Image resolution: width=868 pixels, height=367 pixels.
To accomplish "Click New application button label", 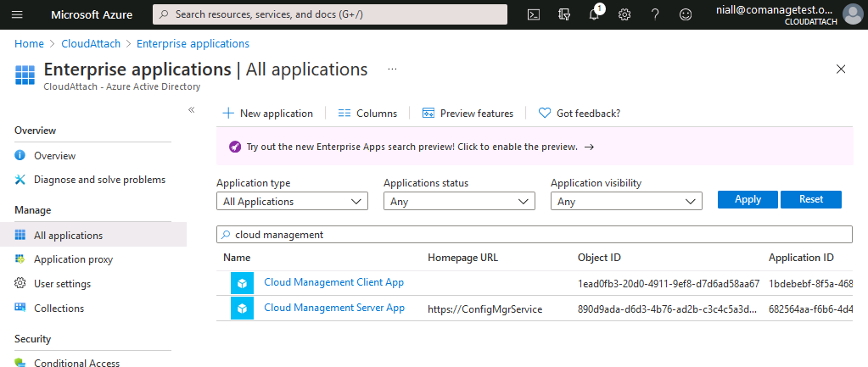I will tap(277, 114).
